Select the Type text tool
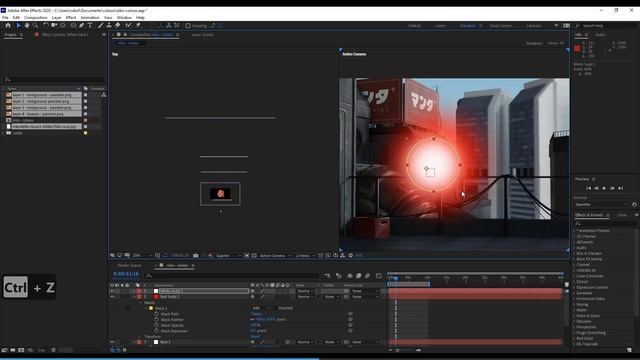 click(90, 25)
